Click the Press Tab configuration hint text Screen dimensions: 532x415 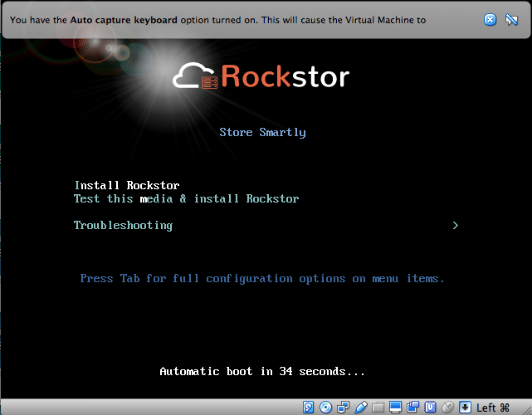(262, 278)
